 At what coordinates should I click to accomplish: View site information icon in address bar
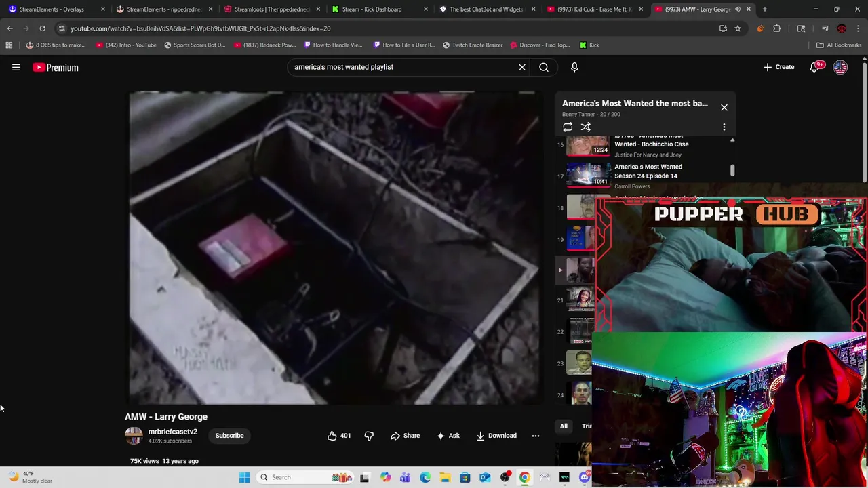[62, 28]
